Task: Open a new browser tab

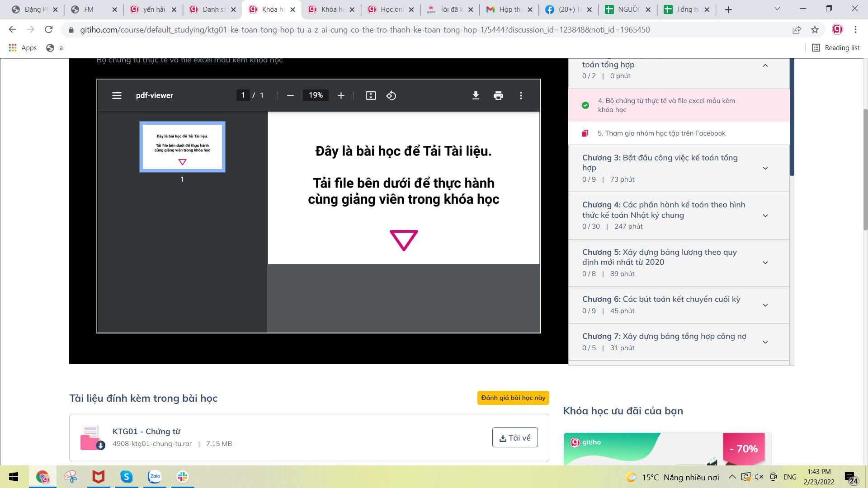Action: (728, 9)
